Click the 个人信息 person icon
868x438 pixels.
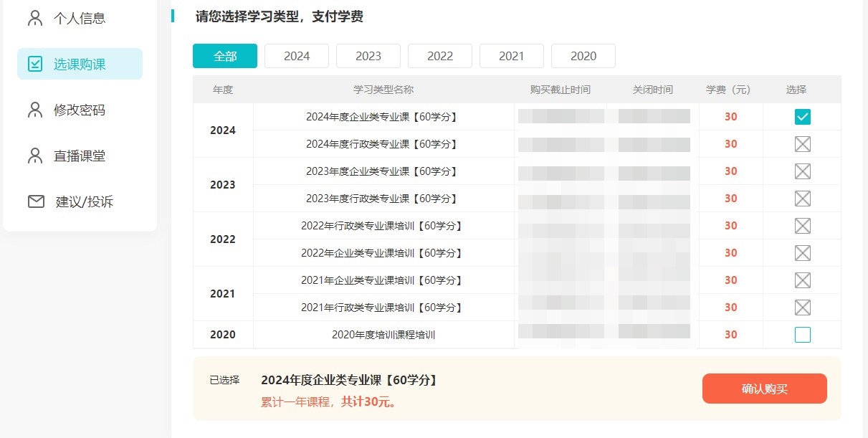(x=35, y=18)
